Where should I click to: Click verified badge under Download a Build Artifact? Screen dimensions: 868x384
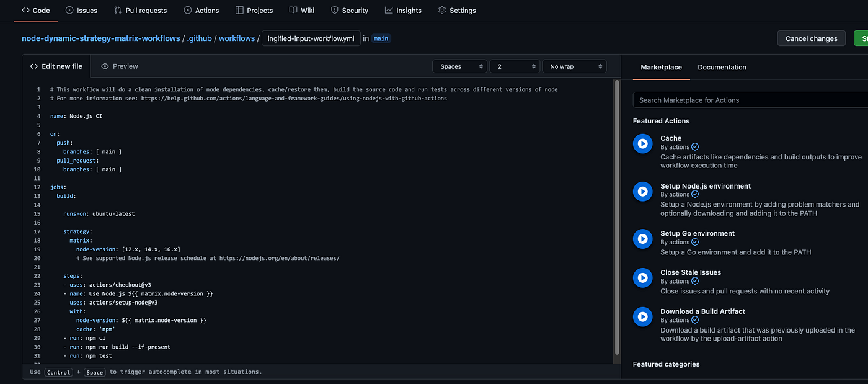pos(695,320)
